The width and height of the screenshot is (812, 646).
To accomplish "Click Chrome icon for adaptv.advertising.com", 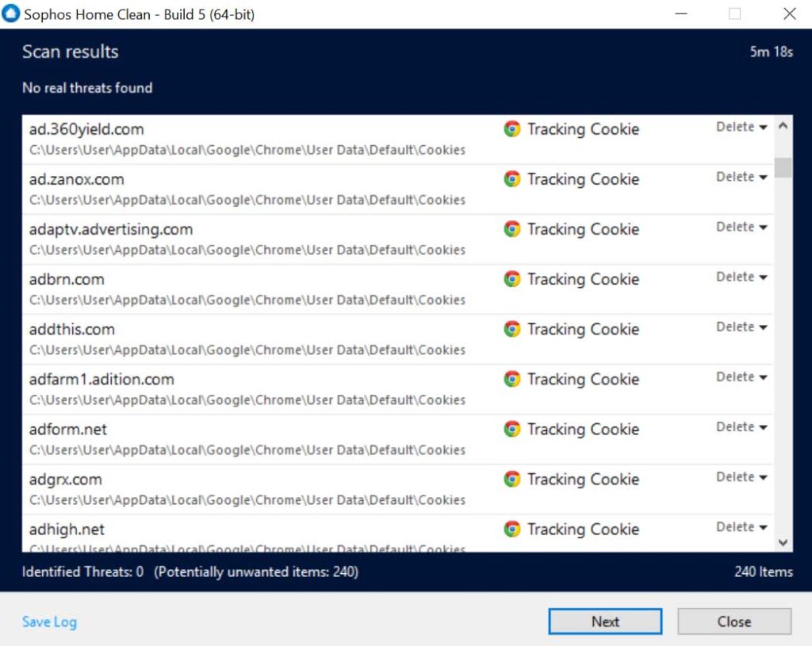I will [512, 229].
